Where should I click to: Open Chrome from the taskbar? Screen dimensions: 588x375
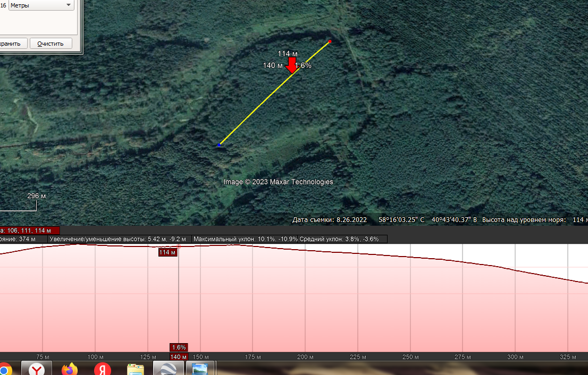coord(5,369)
